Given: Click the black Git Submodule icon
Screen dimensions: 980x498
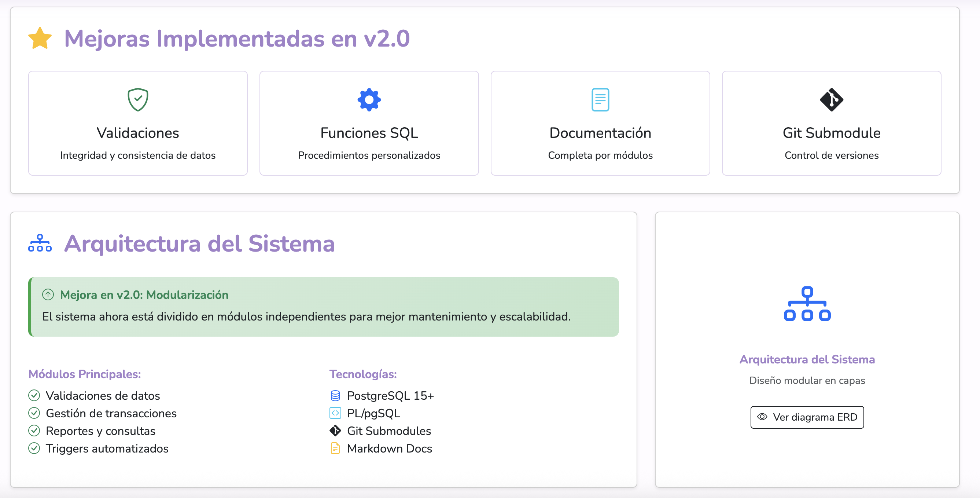Looking at the screenshot, I should click(x=831, y=100).
